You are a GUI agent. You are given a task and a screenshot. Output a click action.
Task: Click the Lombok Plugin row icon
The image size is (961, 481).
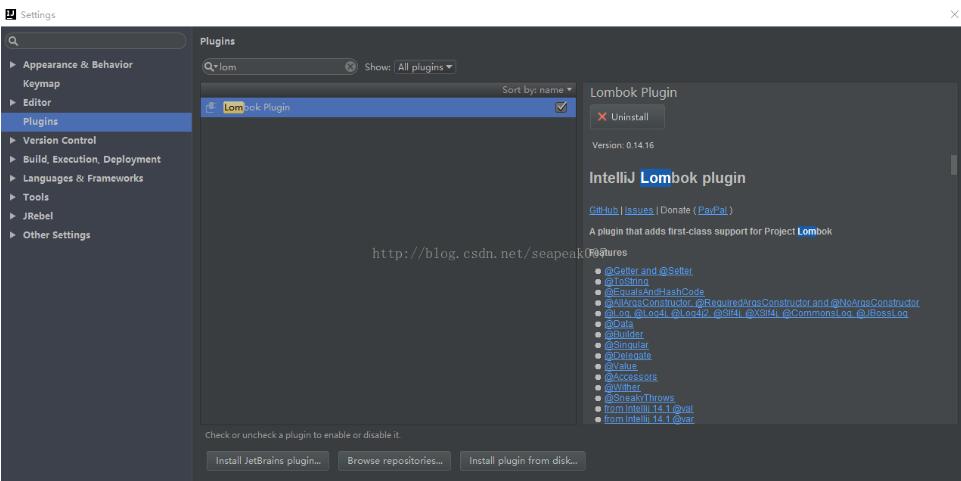pyautogui.click(x=210, y=107)
